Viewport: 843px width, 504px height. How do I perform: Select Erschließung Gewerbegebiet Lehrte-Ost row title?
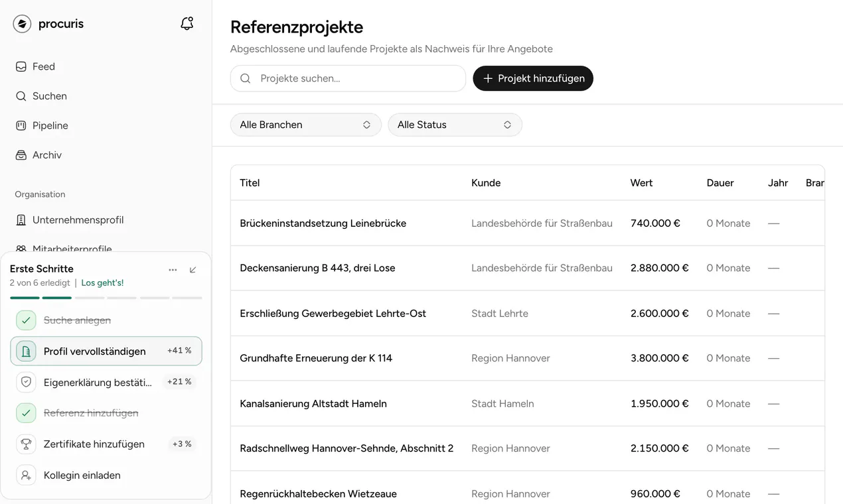pos(333,314)
